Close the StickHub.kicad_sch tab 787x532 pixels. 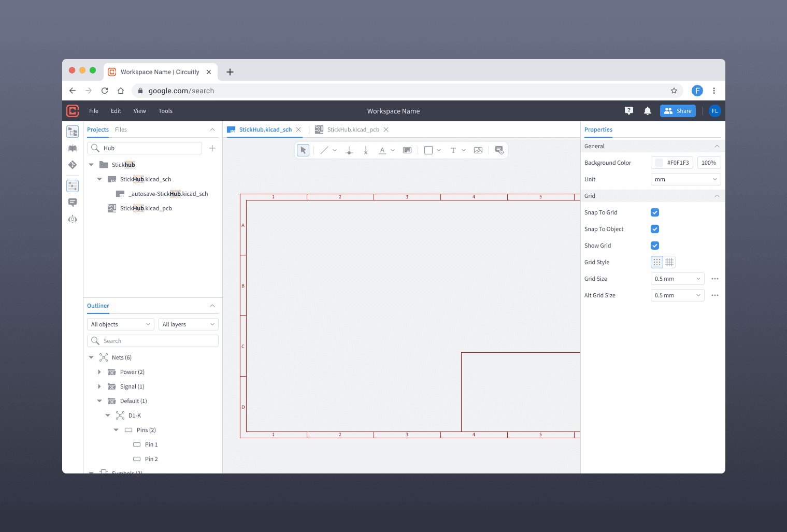coord(298,130)
